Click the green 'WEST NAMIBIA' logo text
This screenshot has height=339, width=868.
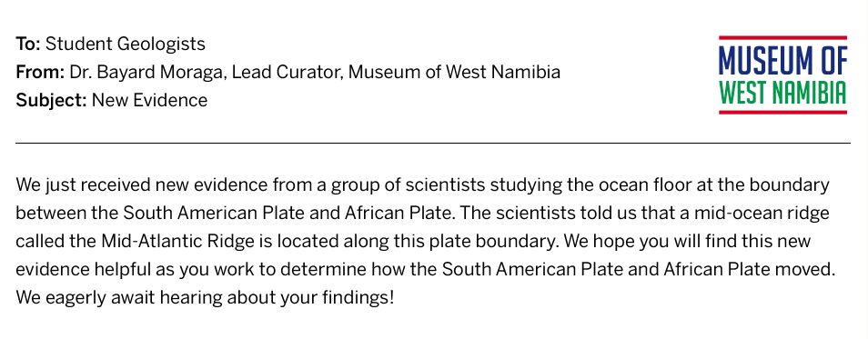[x=782, y=93]
